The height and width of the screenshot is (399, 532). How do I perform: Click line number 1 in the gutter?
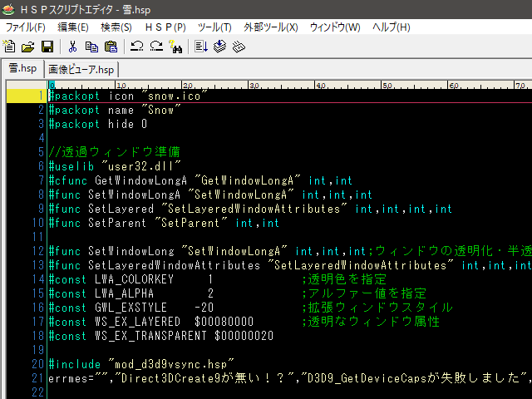41,96
